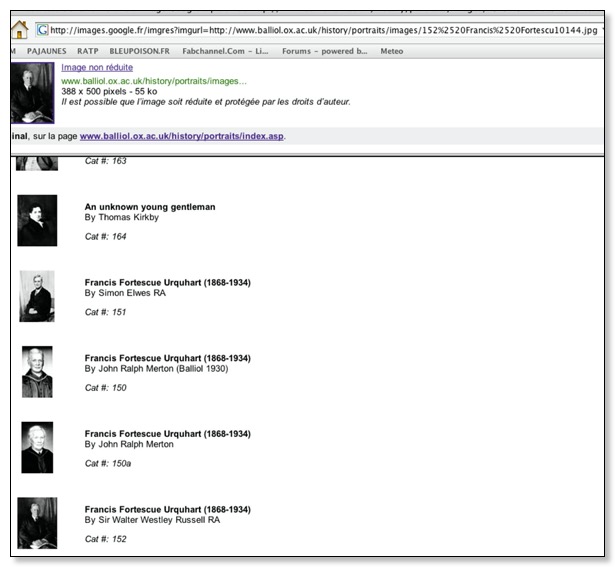Click the Cat 152 Urquhart portrait thumbnail

tap(37, 523)
